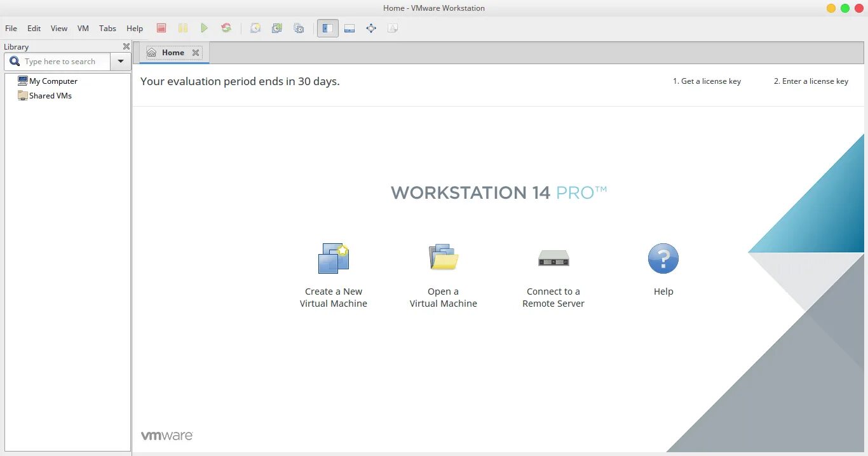Click the Open a Virtual Machine label
Viewport: 868px width, 456px height.
[x=444, y=297]
